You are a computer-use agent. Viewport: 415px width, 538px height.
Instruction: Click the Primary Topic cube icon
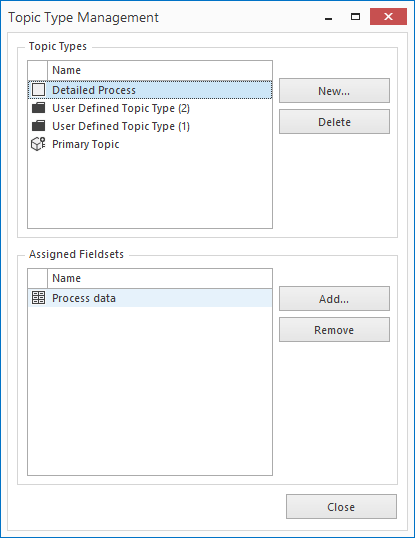click(38, 144)
